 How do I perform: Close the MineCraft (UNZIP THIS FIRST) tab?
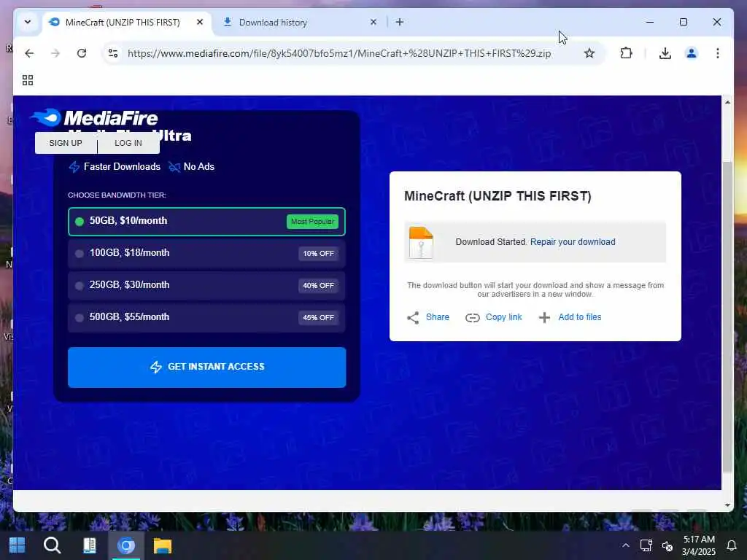(200, 22)
